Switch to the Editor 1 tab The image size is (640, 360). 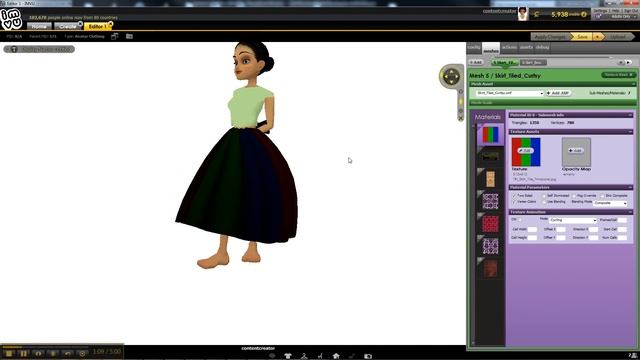click(x=97, y=26)
